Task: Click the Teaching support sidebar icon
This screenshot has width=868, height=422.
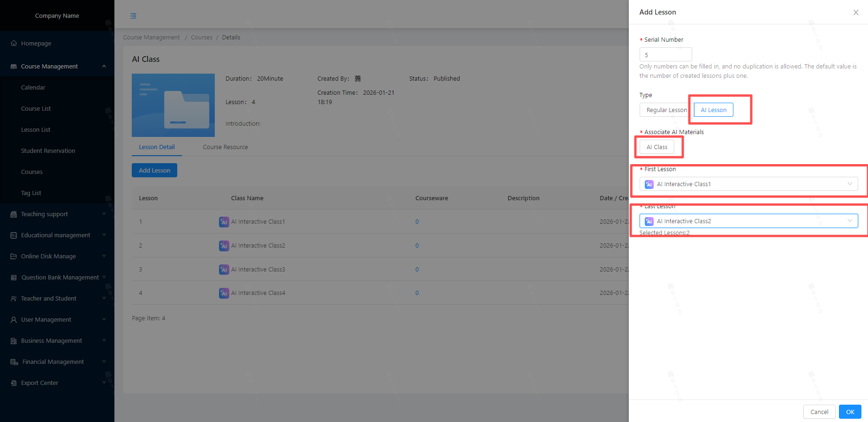Action: tap(14, 214)
